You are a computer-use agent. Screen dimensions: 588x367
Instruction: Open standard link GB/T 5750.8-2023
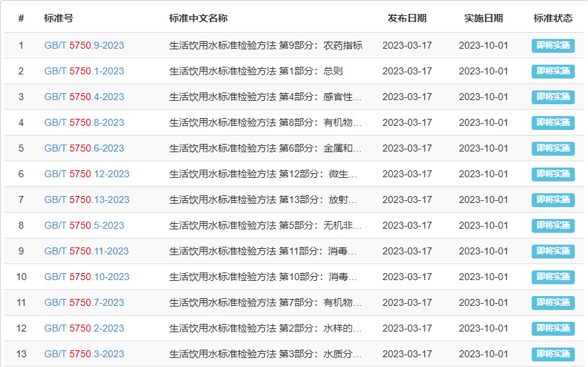tap(84, 122)
